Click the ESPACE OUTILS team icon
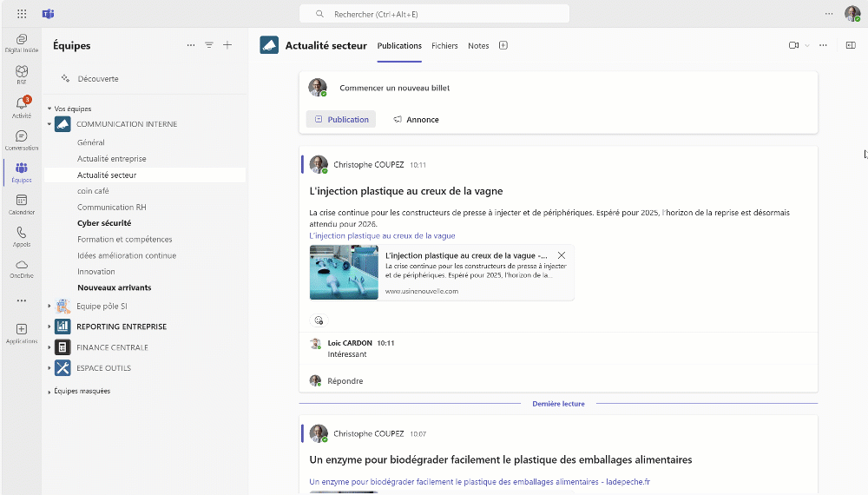Image resolution: width=868 pixels, height=495 pixels. 62,367
